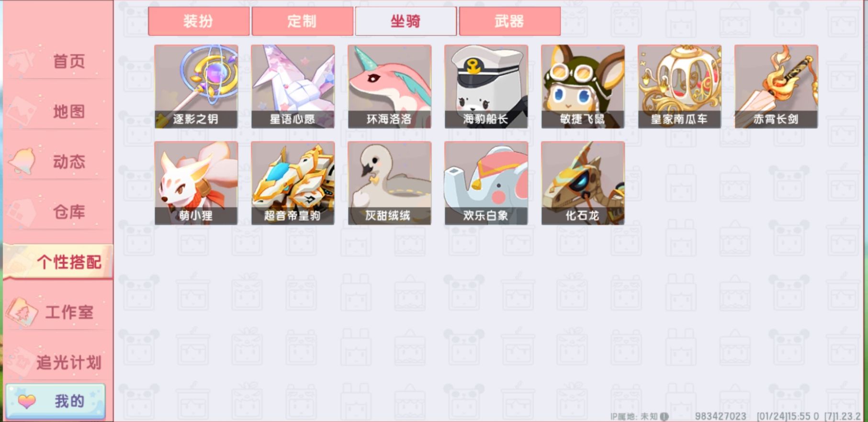Open the 定制 tab
Viewport: 868px width, 422px height.
(303, 21)
